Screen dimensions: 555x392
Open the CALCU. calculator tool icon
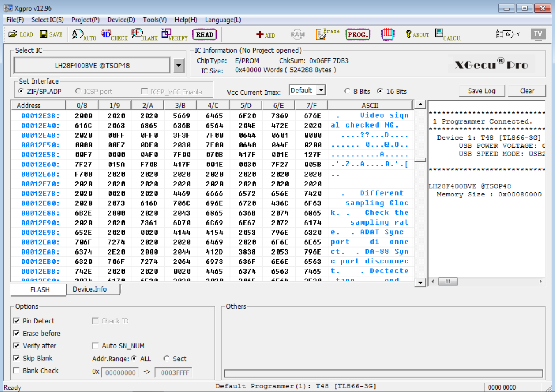447,34
